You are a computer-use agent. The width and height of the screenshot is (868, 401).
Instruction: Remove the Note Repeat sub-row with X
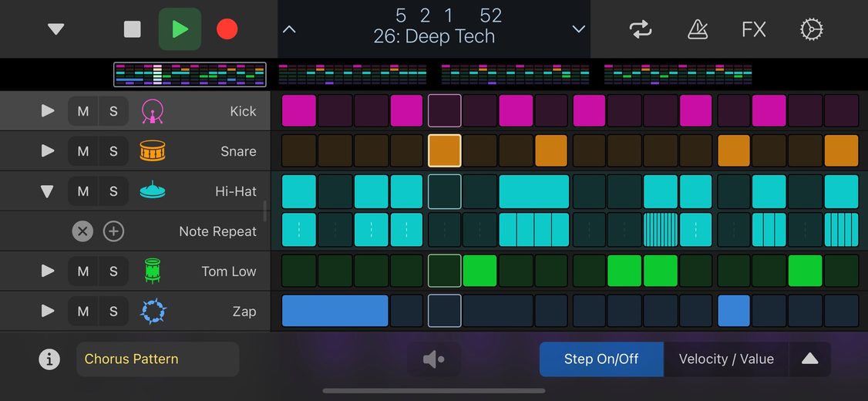pos(82,231)
